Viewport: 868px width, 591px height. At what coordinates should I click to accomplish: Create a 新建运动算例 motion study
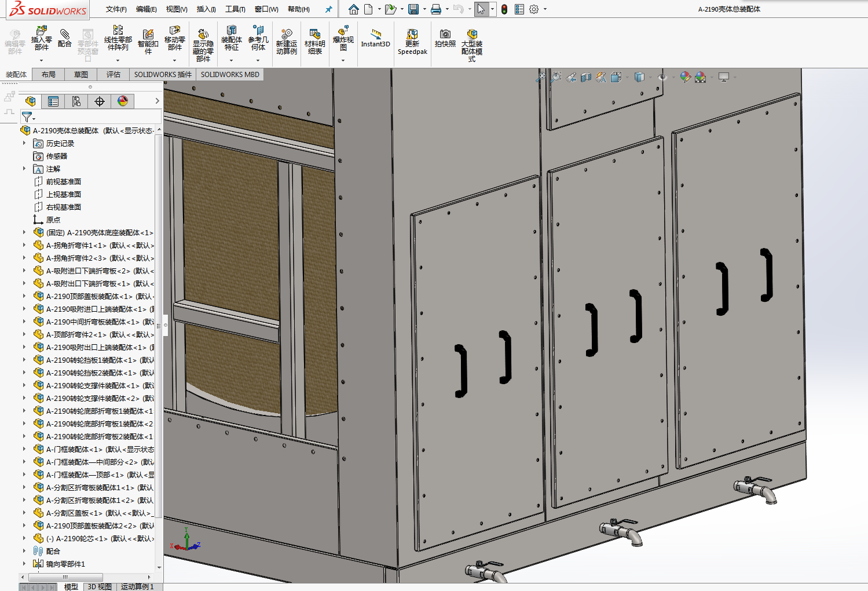click(286, 42)
